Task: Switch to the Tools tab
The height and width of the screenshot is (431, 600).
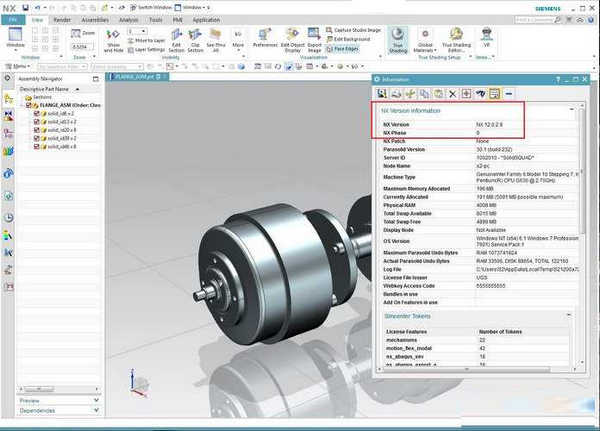Action: point(155,20)
